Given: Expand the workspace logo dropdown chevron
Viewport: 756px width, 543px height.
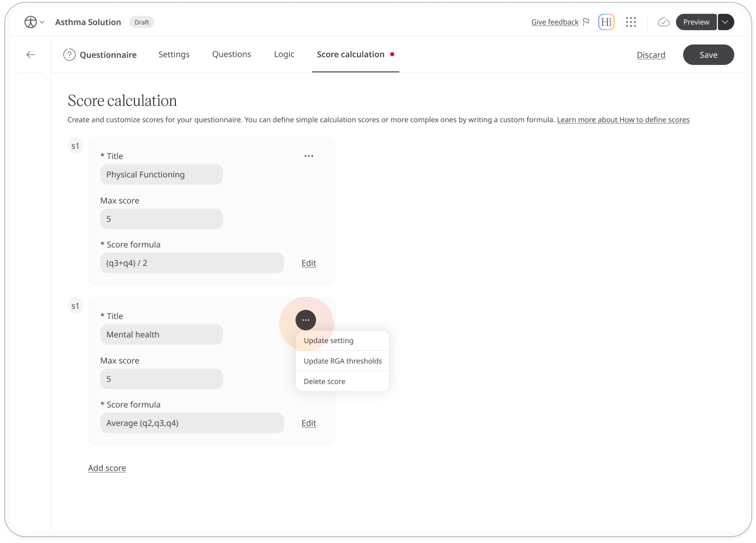Looking at the screenshot, I should point(42,22).
